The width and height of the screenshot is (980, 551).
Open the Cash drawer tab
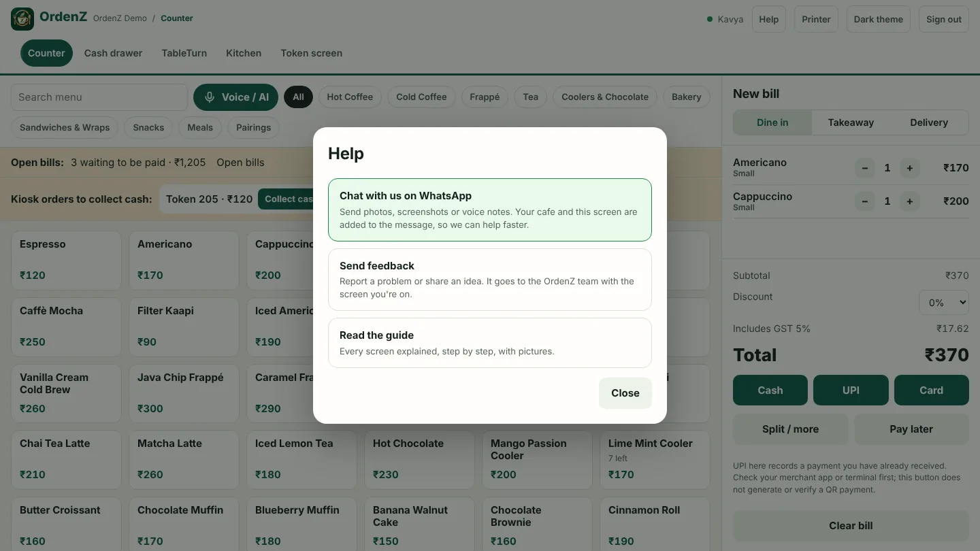[x=113, y=53]
